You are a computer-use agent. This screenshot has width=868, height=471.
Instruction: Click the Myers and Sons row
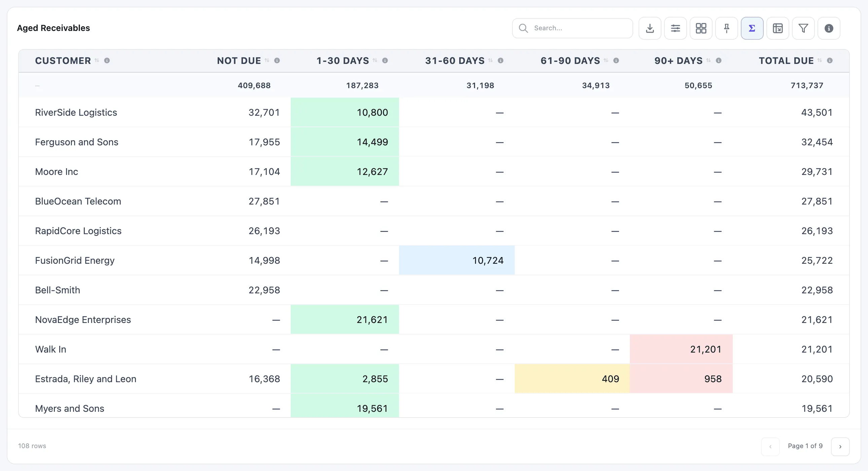434,406
